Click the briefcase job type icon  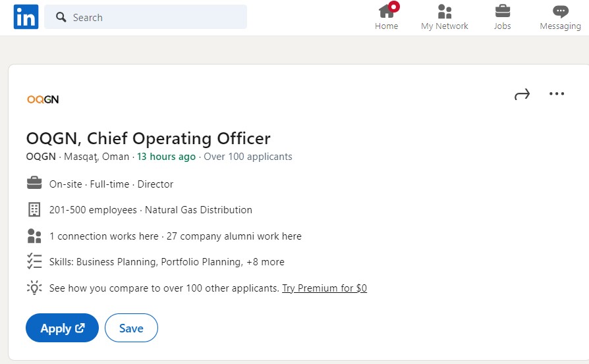tap(34, 183)
